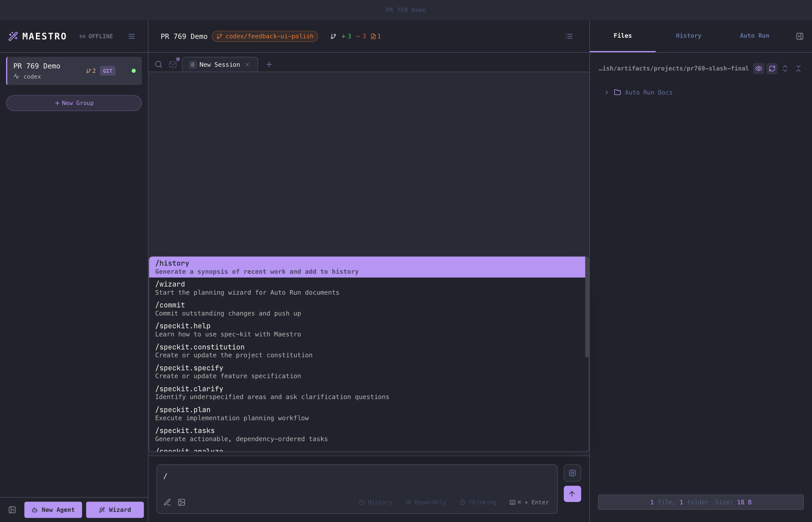The width and height of the screenshot is (812, 522).
Task: Open the Maestro hamburger menu
Action: tap(131, 36)
